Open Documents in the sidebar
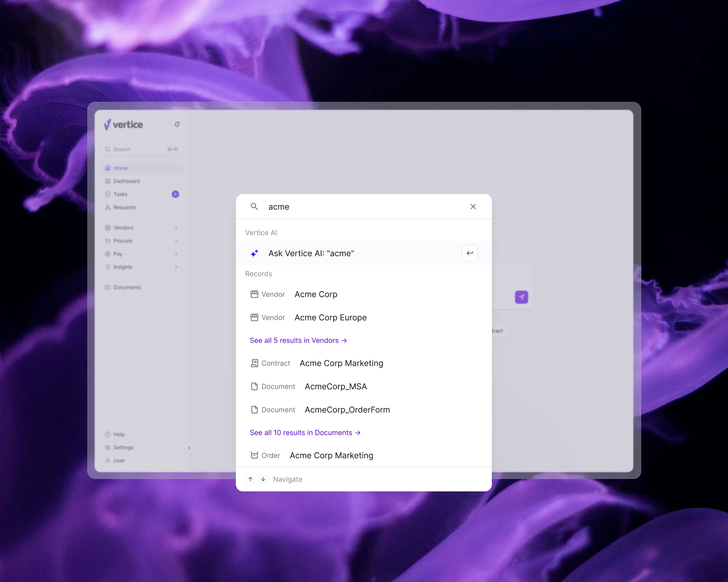 [x=142, y=287]
